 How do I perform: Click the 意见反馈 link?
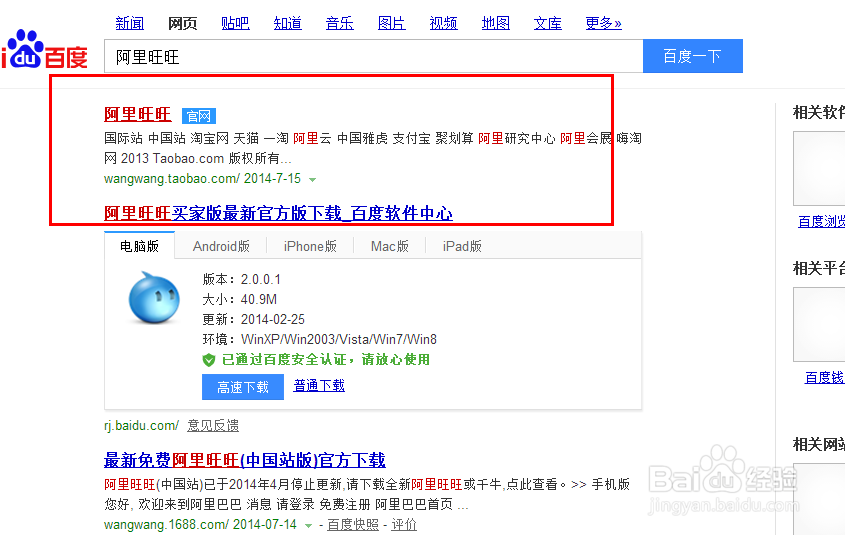tap(213, 426)
